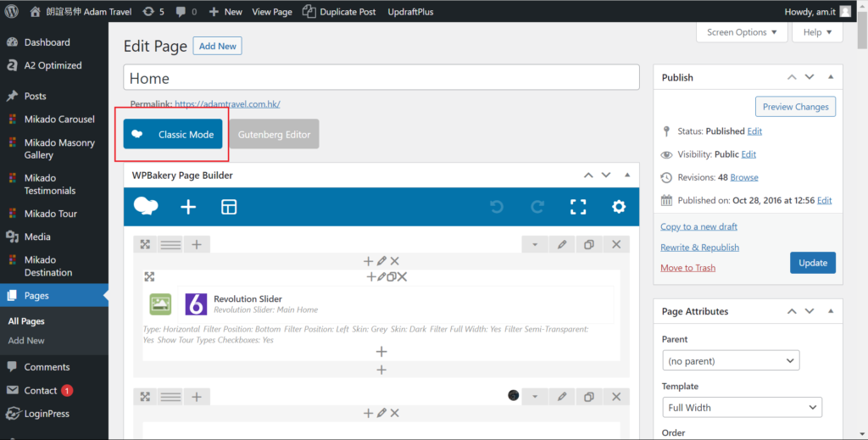This screenshot has width=868, height=440.
Task: Open All Pages submenu item
Action: (x=26, y=321)
